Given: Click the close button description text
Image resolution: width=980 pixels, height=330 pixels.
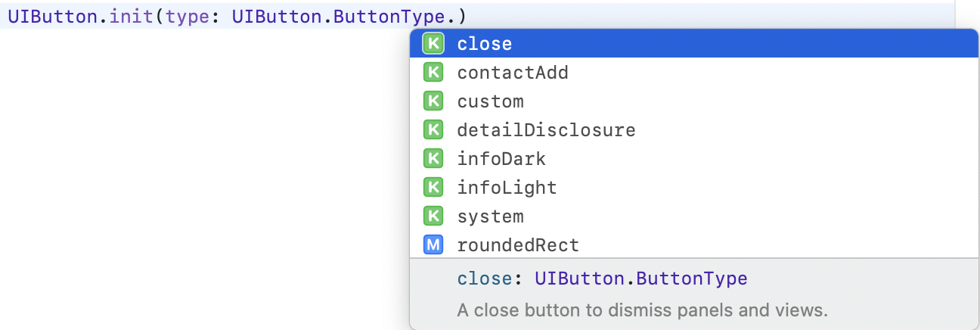Looking at the screenshot, I should click(x=643, y=310).
